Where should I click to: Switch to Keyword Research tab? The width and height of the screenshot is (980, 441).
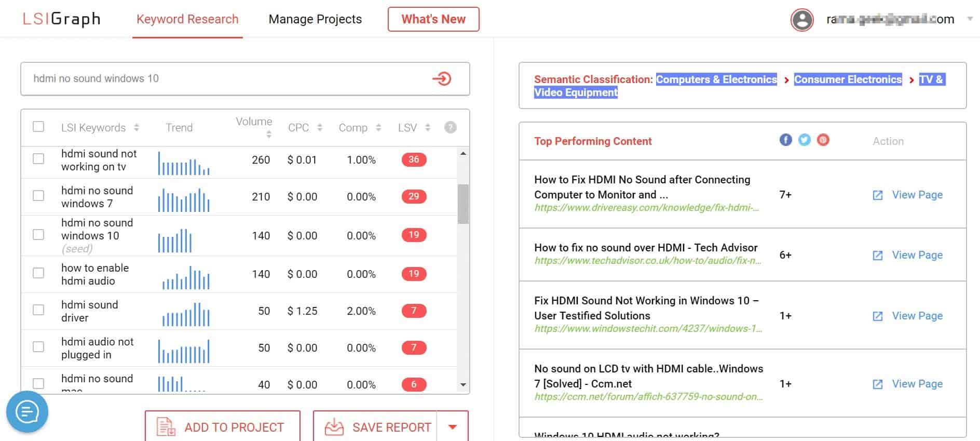click(x=187, y=19)
